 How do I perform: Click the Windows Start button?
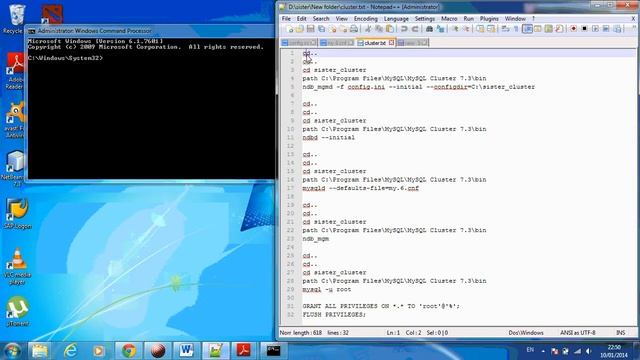(12, 351)
